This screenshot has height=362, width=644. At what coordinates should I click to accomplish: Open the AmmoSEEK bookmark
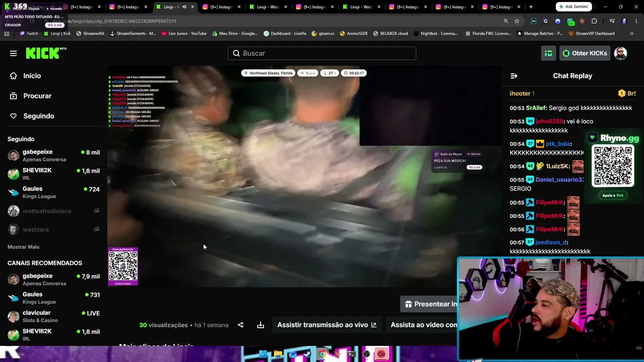point(354,34)
